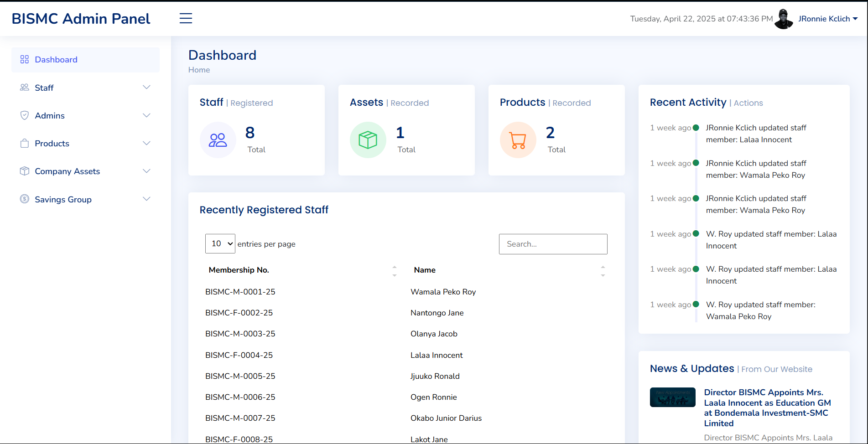This screenshot has height=444, width=868.
Task: Click the name Nantongo Jane in the table
Action: pyautogui.click(x=437, y=313)
